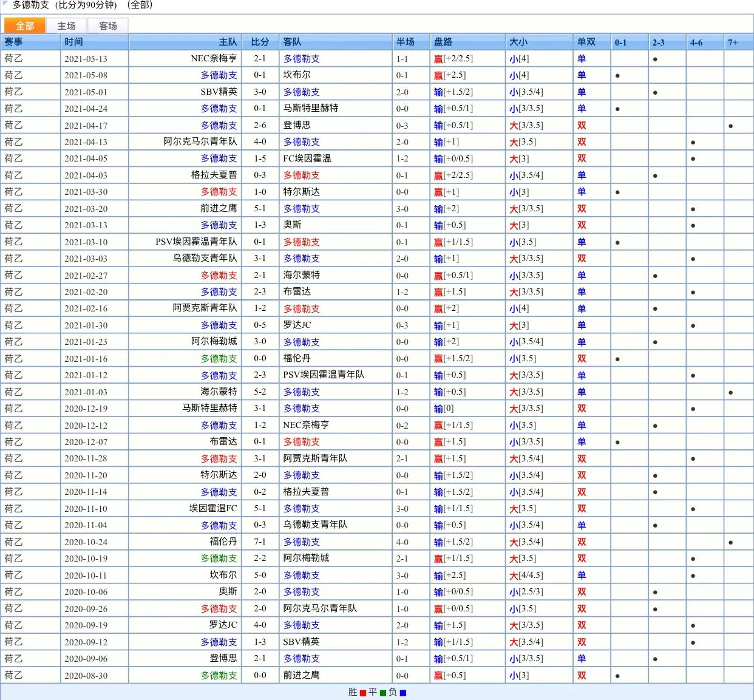754x700 pixels.
Task: Click the 7+ dot in the 2021-04-17 row
Action: (730, 126)
